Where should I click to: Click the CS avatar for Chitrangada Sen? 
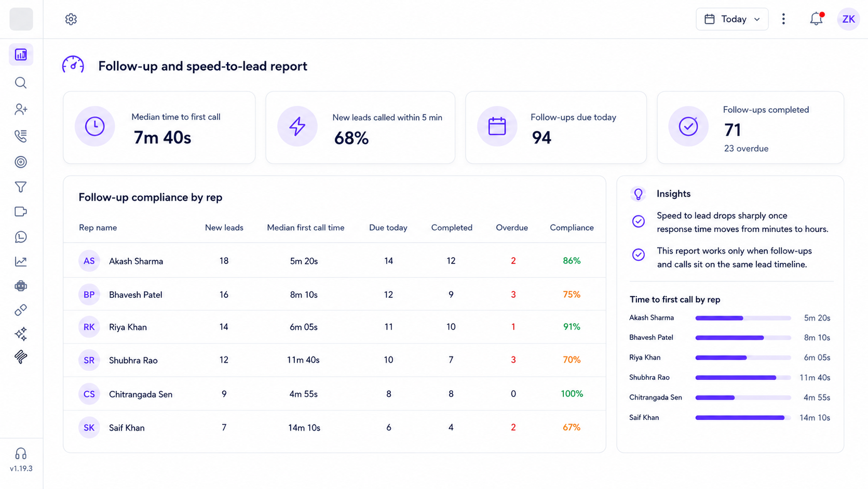pyautogui.click(x=89, y=394)
